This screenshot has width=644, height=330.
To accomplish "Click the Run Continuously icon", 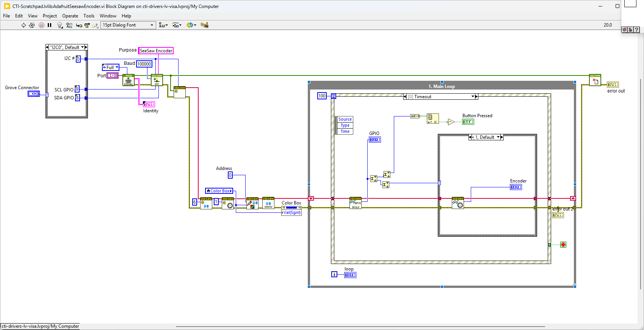I will pyautogui.click(x=32, y=25).
